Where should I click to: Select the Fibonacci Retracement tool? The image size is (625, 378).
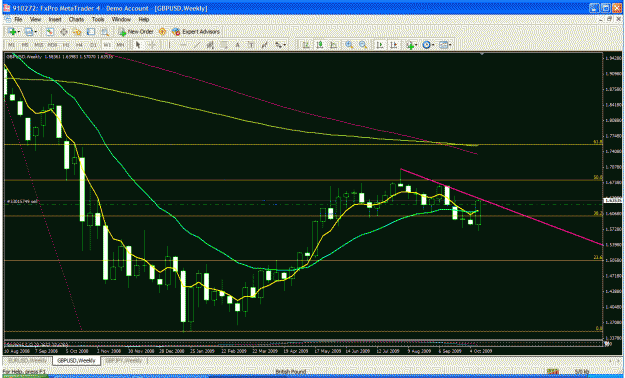224,45
